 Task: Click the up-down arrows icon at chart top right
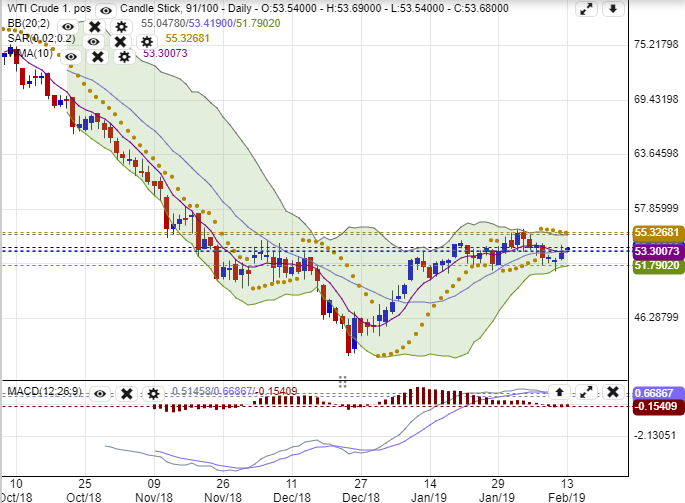click(588, 10)
